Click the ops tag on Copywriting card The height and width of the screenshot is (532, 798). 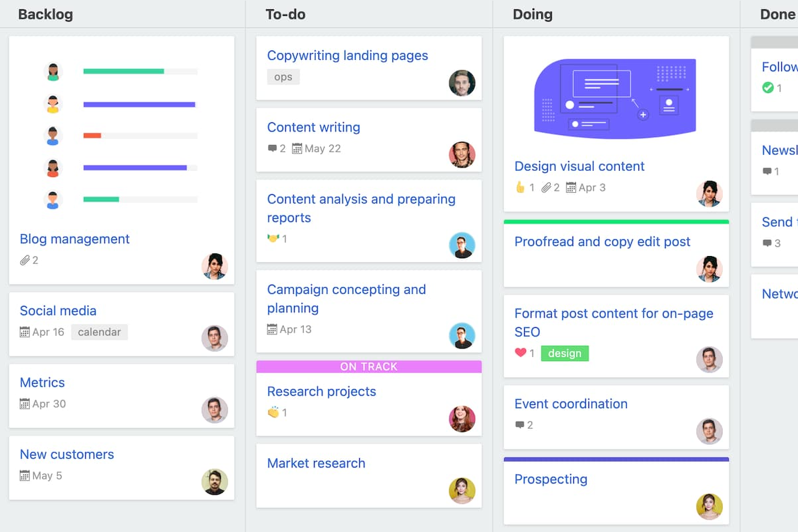283,77
